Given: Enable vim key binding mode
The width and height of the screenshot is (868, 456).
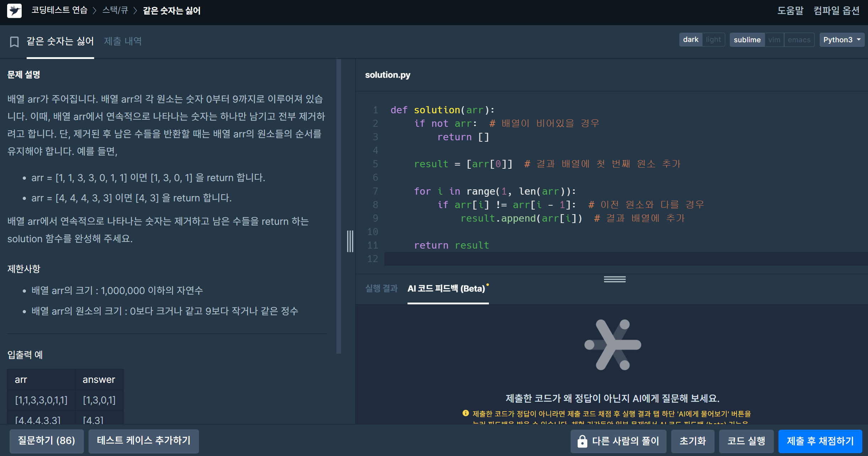Looking at the screenshot, I should (774, 40).
